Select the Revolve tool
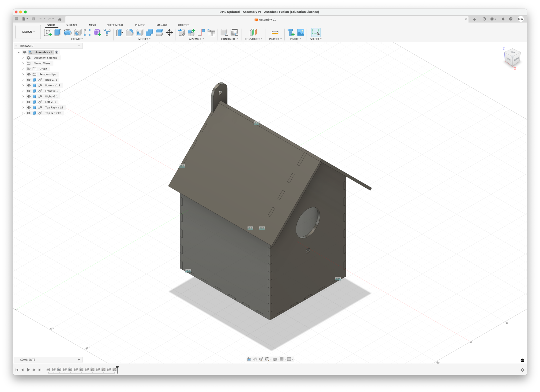Image resolution: width=540 pixels, height=392 pixels. (x=68, y=32)
